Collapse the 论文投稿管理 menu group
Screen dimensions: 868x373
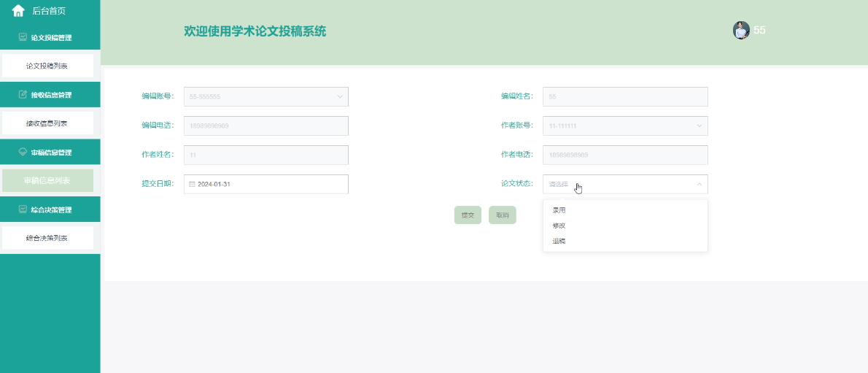(x=50, y=37)
